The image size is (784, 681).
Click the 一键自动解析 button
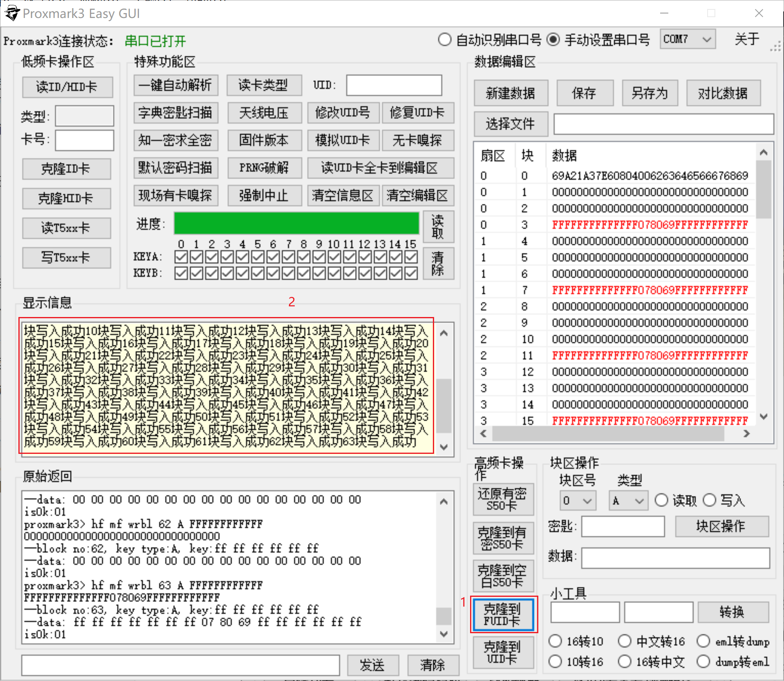[176, 85]
